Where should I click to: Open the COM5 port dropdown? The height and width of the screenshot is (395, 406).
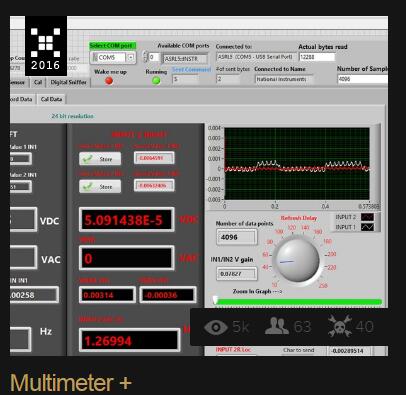131,57
